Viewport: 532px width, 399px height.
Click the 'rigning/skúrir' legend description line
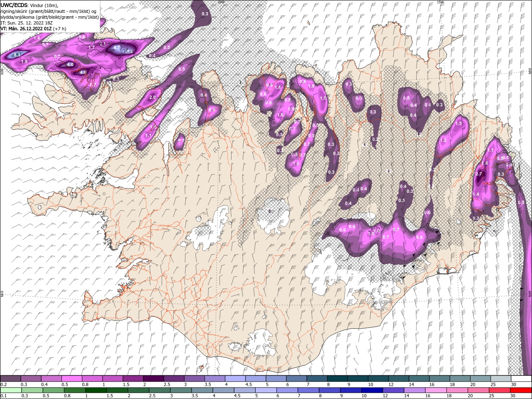[x=48, y=11]
